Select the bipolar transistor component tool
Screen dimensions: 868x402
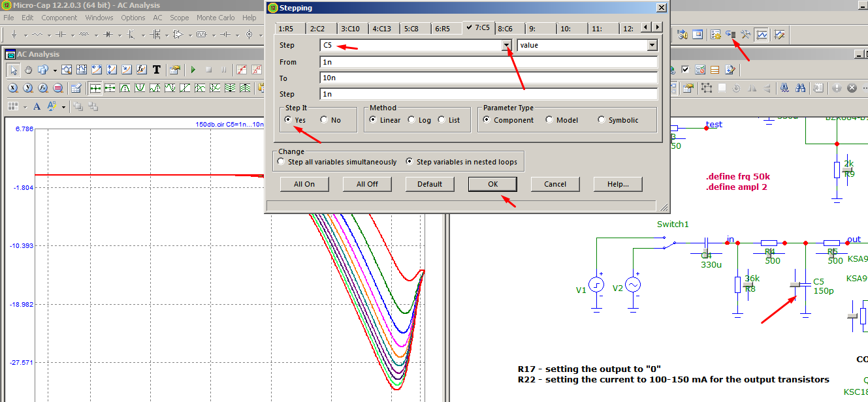coord(131,34)
